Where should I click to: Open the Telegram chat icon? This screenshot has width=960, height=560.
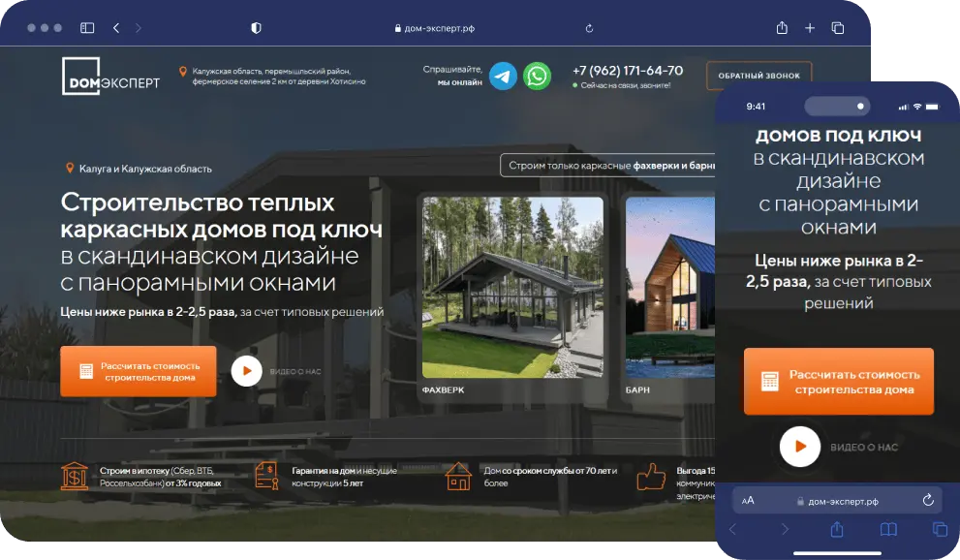(x=504, y=77)
